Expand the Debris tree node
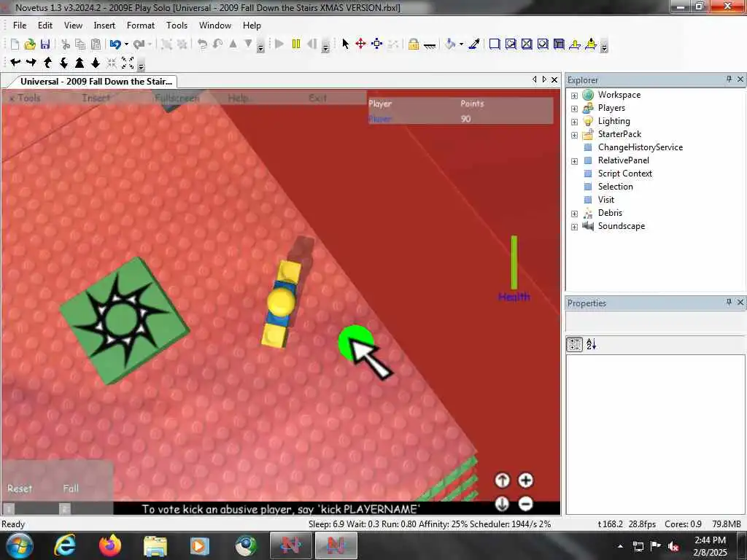747x560 pixels. click(x=575, y=214)
